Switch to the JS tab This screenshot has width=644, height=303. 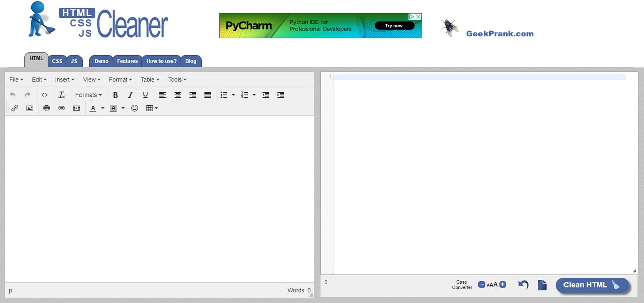tap(74, 61)
